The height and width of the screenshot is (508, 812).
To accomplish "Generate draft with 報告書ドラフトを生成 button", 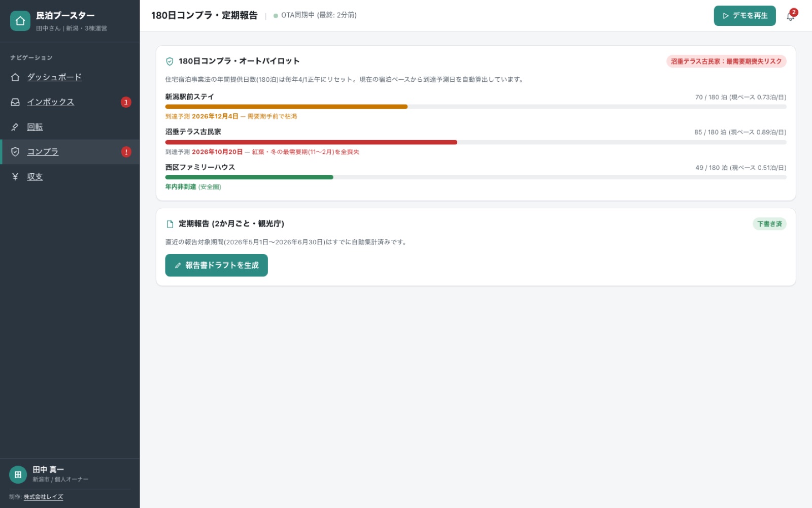I will click(x=216, y=265).
